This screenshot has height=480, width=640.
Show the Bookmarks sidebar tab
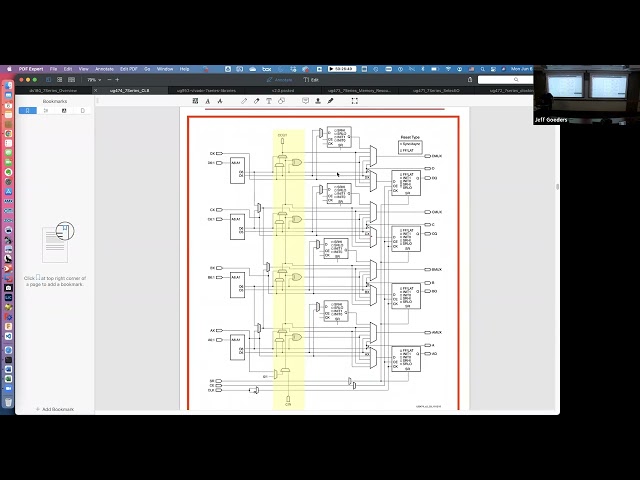point(27,111)
